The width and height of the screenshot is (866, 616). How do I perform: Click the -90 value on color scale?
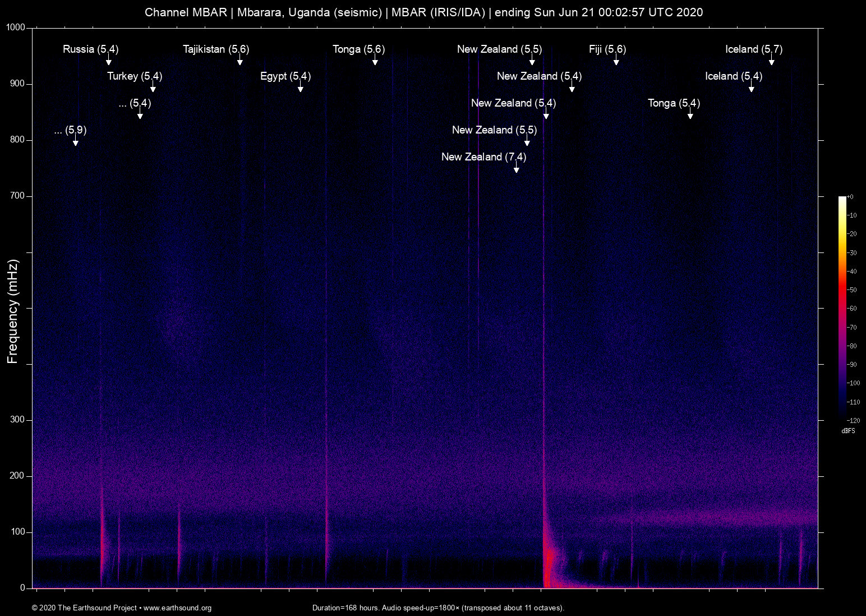click(852, 365)
